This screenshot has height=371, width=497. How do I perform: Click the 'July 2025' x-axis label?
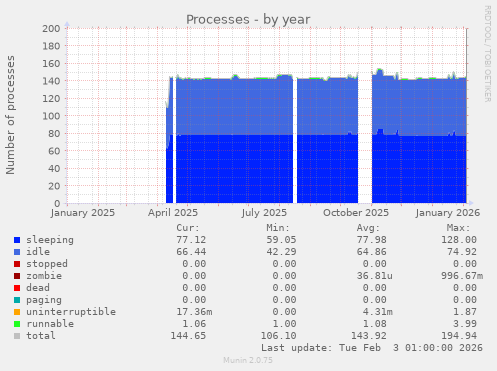tap(264, 213)
